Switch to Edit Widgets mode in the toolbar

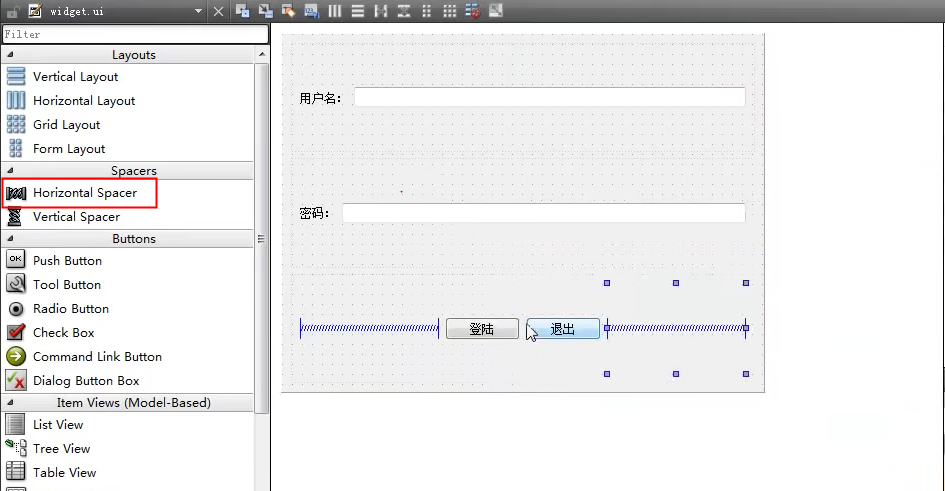pos(242,11)
